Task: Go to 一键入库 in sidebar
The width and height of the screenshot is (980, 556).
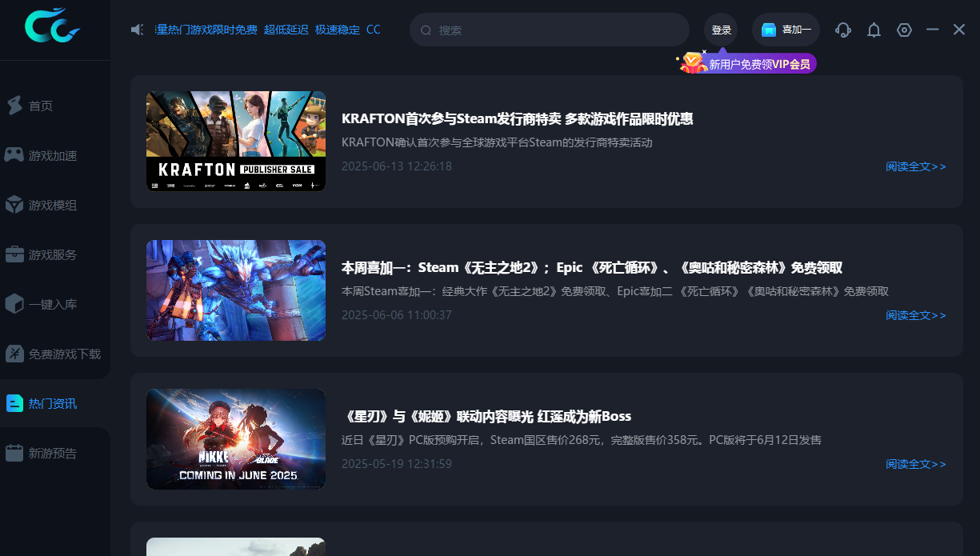Action: pos(53,304)
